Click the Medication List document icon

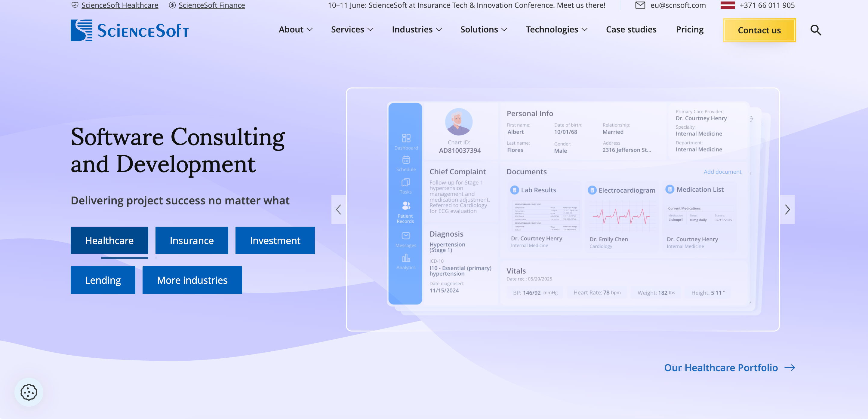coord(670,189)
